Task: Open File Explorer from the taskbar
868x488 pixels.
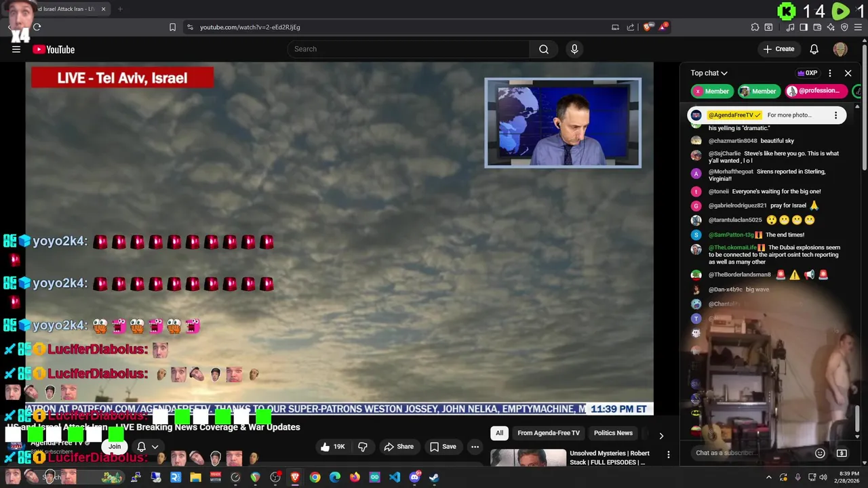Action: coord(195,477)
